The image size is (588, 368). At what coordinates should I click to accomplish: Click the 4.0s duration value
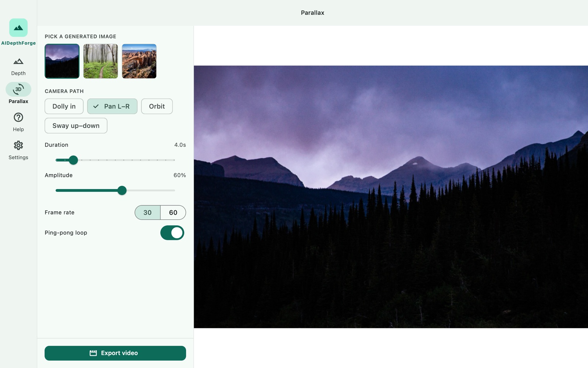pyautogui.click(x=180, y=145)
